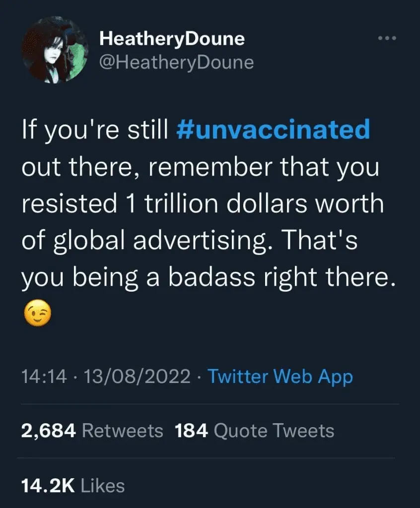Click the HeatheryDoune profile avatar
This screenshot has height=508, width=420.
[x=55, y=50]
